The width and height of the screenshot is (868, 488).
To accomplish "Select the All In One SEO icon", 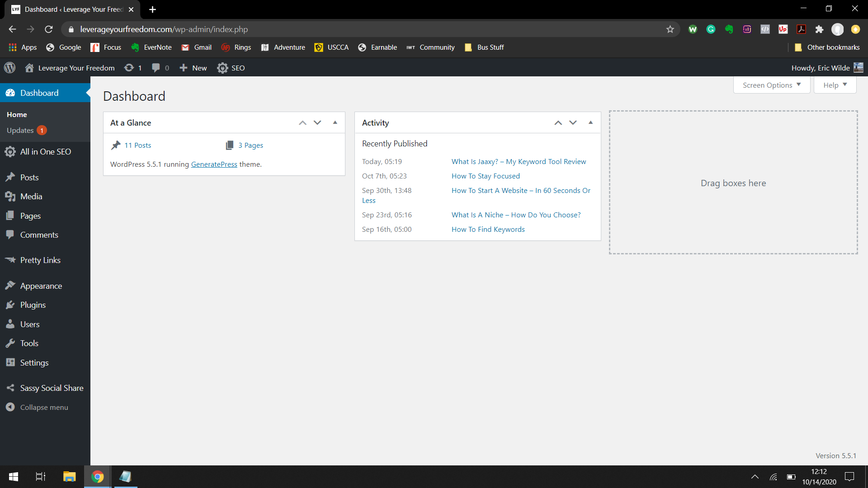I will 11,151.
